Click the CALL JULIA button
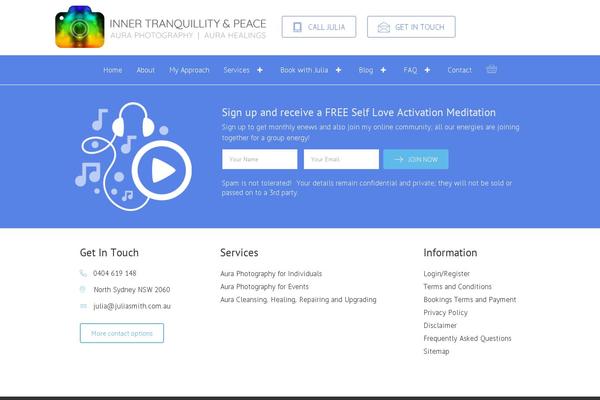The width and height of the screenshot is (600, 400). [x=319, y=27]
